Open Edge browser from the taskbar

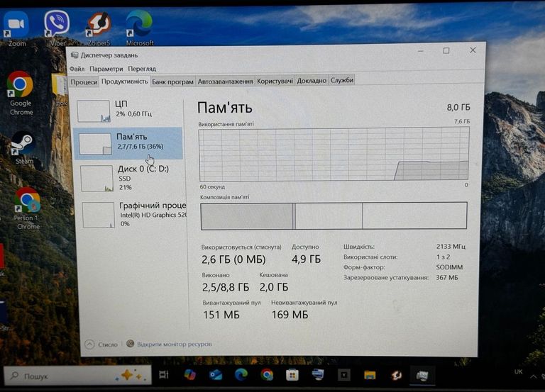[x=241, y=375]
